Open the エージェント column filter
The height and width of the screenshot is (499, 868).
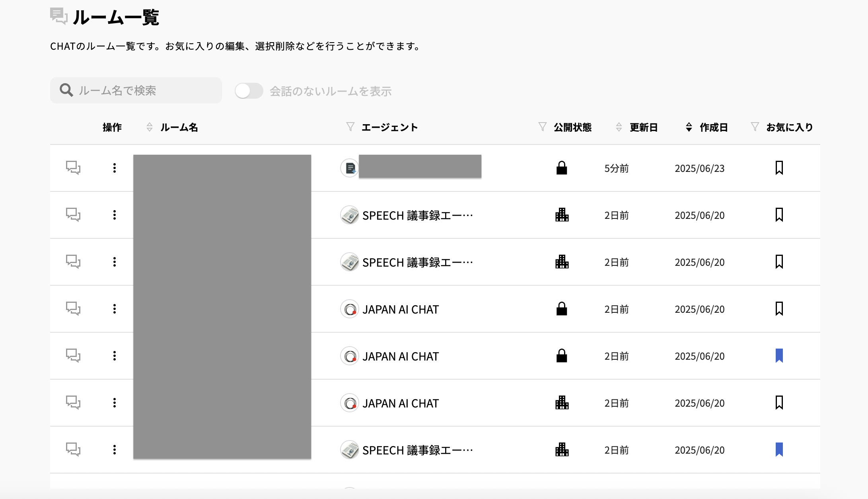[x=350, y=127]
